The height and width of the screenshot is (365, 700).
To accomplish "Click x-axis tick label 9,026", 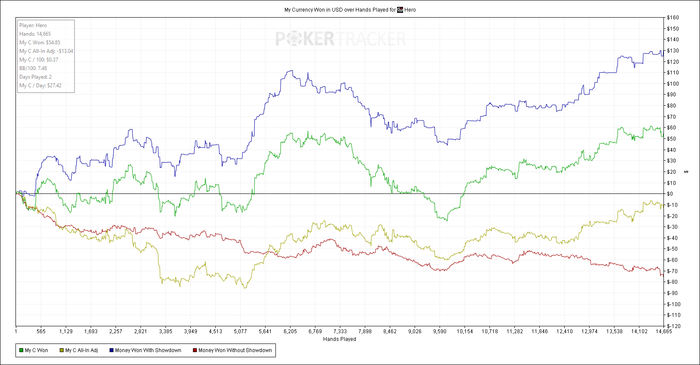I will pos(415,332).
